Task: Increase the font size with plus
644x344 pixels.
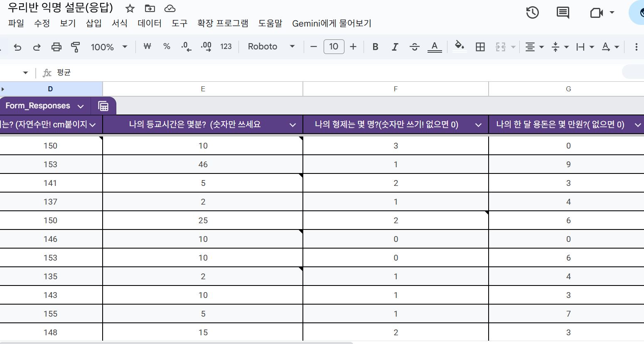Action: tap(353, 47)
